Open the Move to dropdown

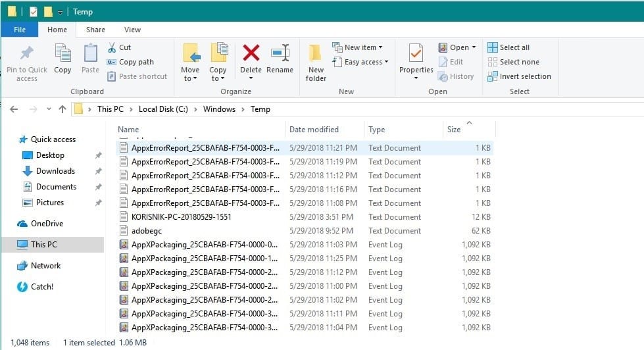pos(190,63)
